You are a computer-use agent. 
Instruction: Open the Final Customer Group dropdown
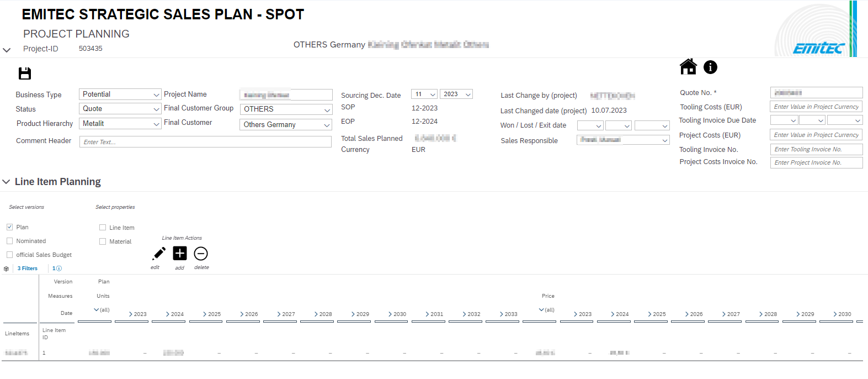click(286, 109)
